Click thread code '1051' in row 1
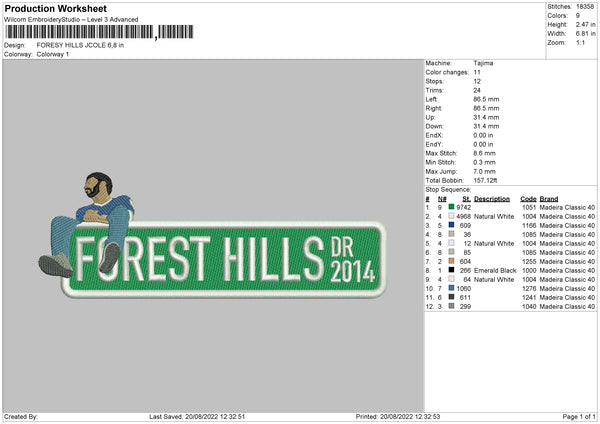Image resolution: width=600 pixels, height=424 pixels. click(529, 207)
